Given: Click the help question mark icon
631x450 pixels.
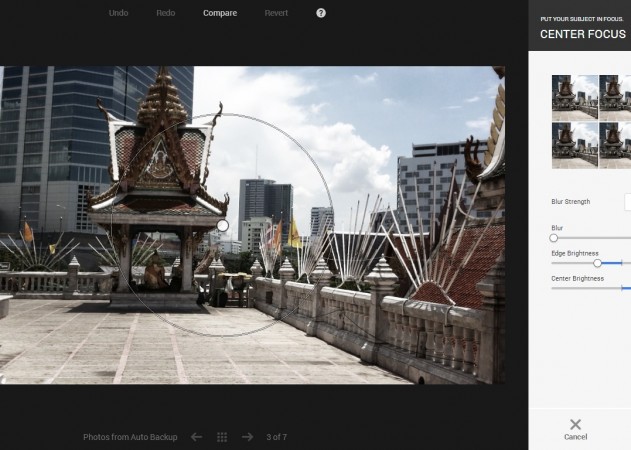Looking at the screenshot, I should [x=321, y=13].
